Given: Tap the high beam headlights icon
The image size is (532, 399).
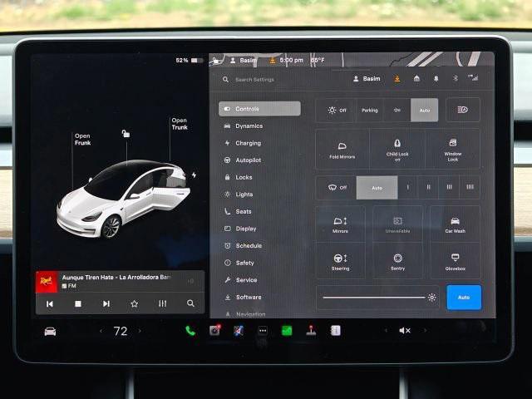Looking at the screenshot, I should point(462,110).
